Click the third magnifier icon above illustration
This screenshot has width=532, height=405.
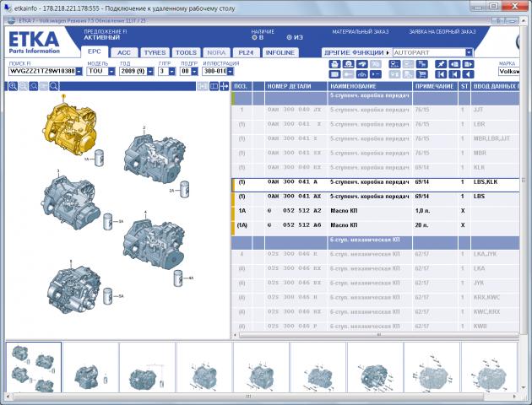33,86
